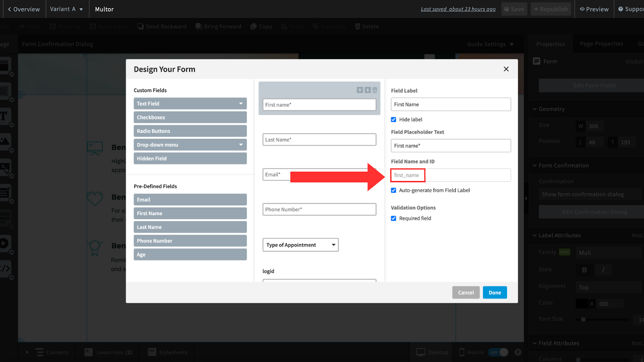Adjust the Font Size slider
Screen dimensions: 644x362
583,319
